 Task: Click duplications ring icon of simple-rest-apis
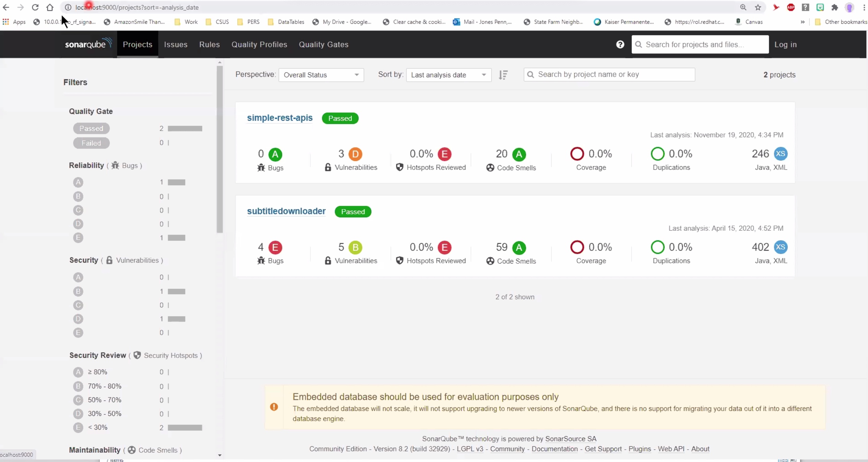click(657, 153)
